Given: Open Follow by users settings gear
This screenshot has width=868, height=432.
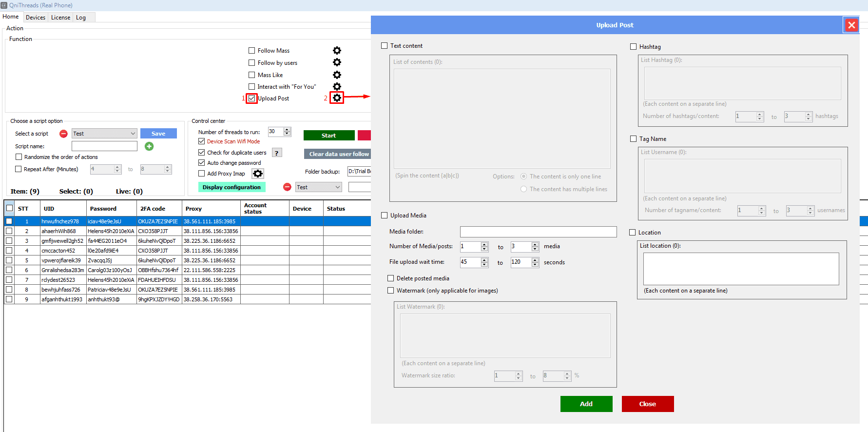Looking at the screenshot, I should (337, 62).
